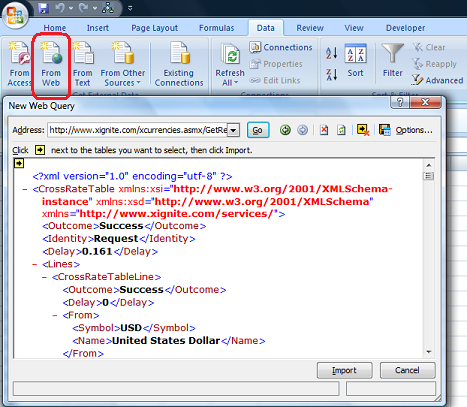Clear the current filter
The height and width of the screenshot is (407, 467).
coord(429,47)
